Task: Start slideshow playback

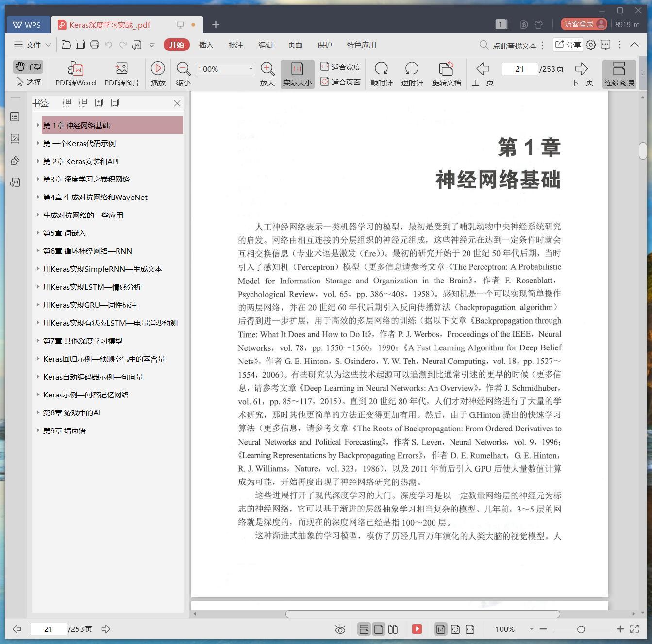Action: point(158,74)
